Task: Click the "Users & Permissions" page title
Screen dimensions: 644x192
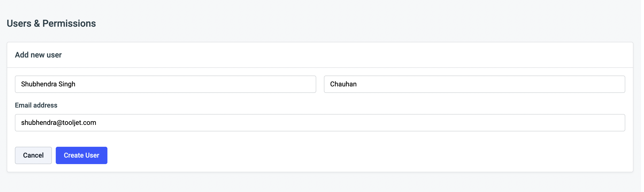Action: 51,23
